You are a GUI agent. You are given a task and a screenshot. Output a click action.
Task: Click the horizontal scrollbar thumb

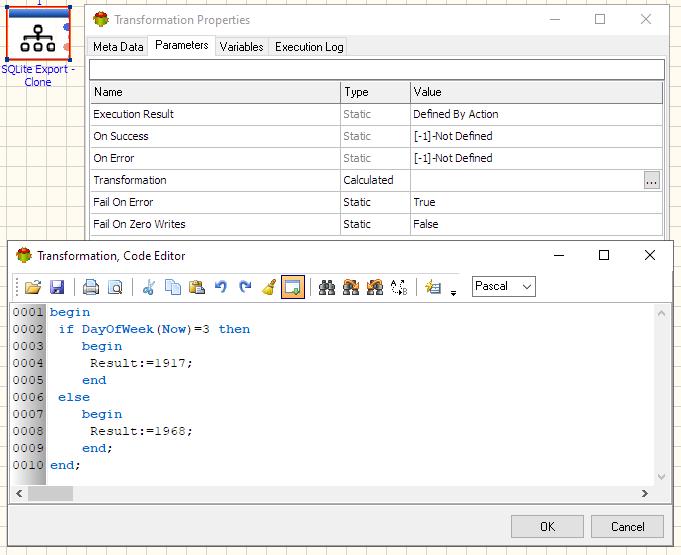coord(50,493)
